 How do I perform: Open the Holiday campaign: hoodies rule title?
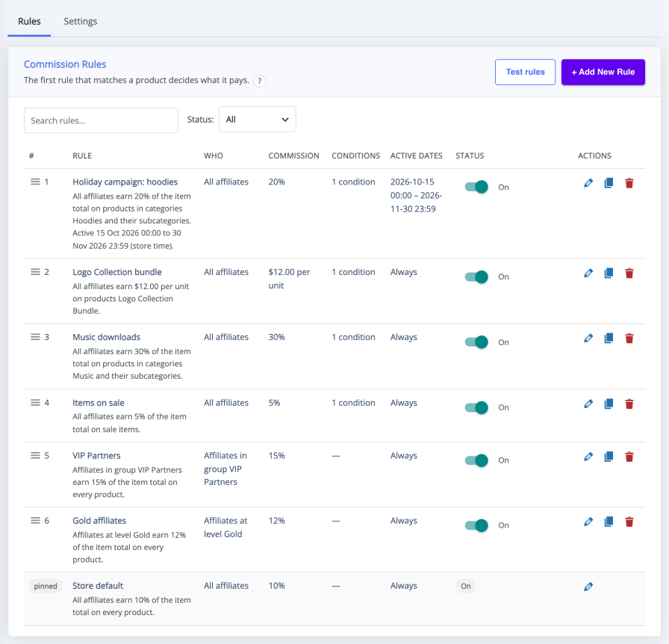click(x=125, y=182)
